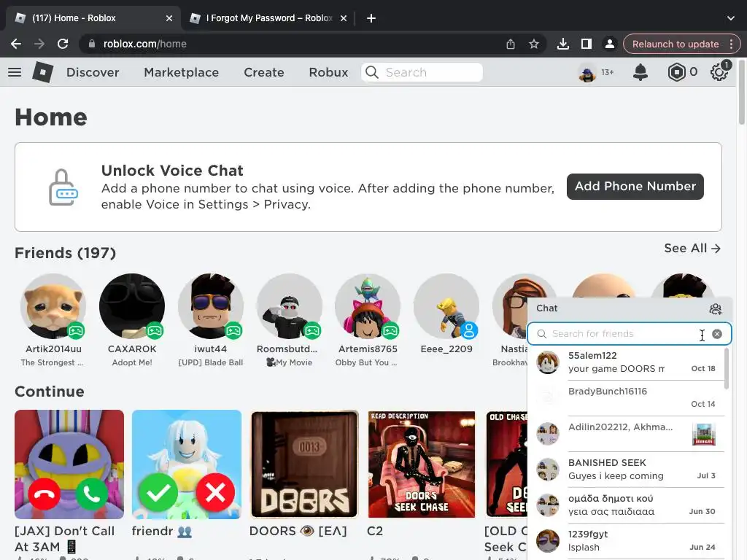Open Roomsbutd... friend avatar
747x560 pixels.
(x=289, y=306)
